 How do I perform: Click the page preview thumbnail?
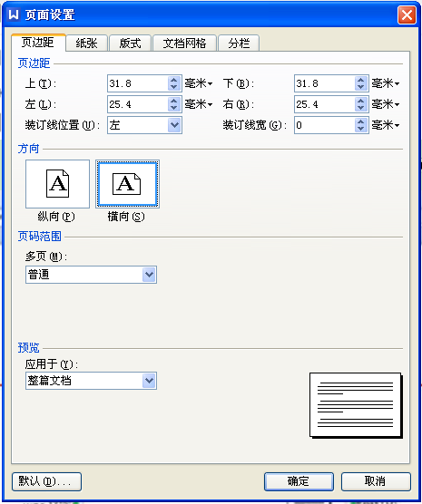click(356, 405)
